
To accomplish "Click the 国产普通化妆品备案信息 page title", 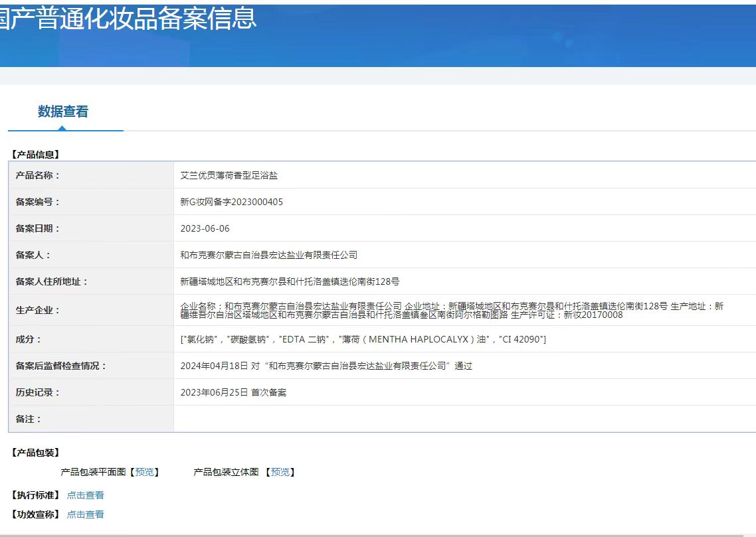I will pyautogui.click(x=126, y=19).
